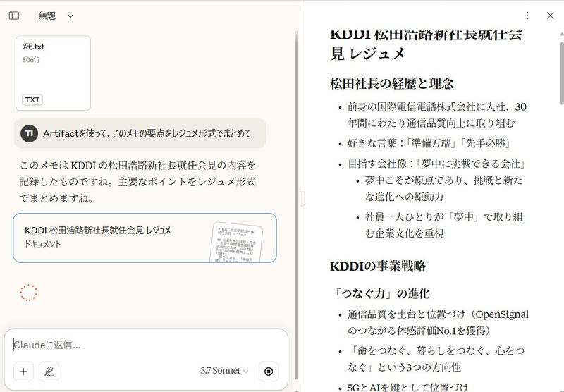
Task: Click the chat panel vertical scrollbar
Action: point(296,205)
